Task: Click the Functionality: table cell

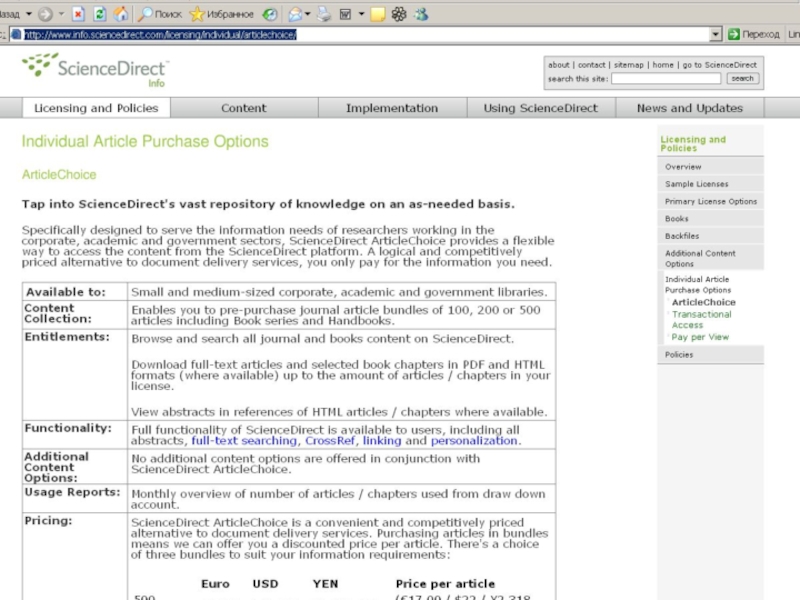Action: 74,435
